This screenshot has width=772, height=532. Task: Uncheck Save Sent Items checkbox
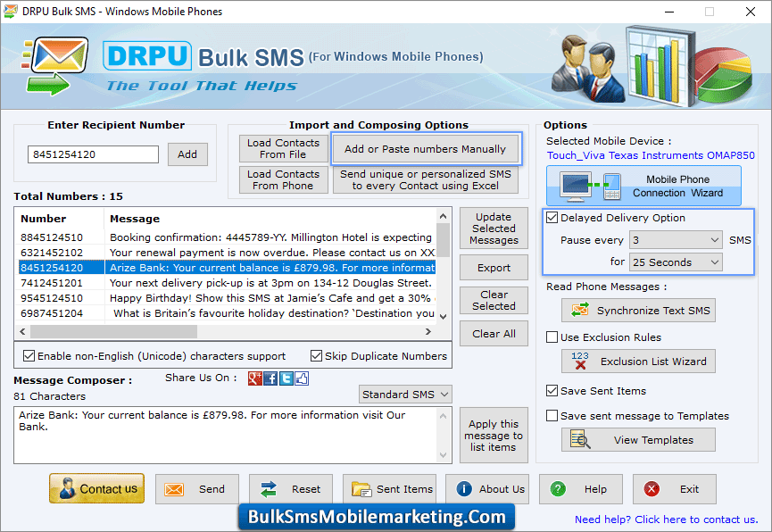tap(552, 391)
